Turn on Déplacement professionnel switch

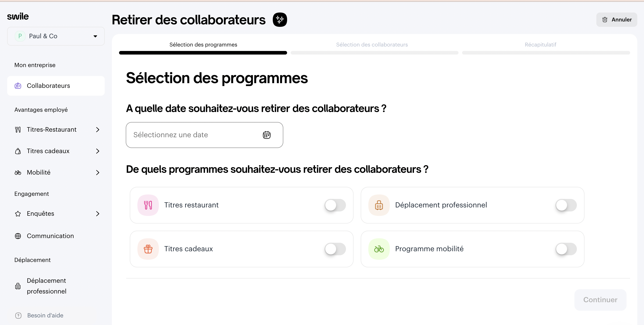click(x=566, y=205)
